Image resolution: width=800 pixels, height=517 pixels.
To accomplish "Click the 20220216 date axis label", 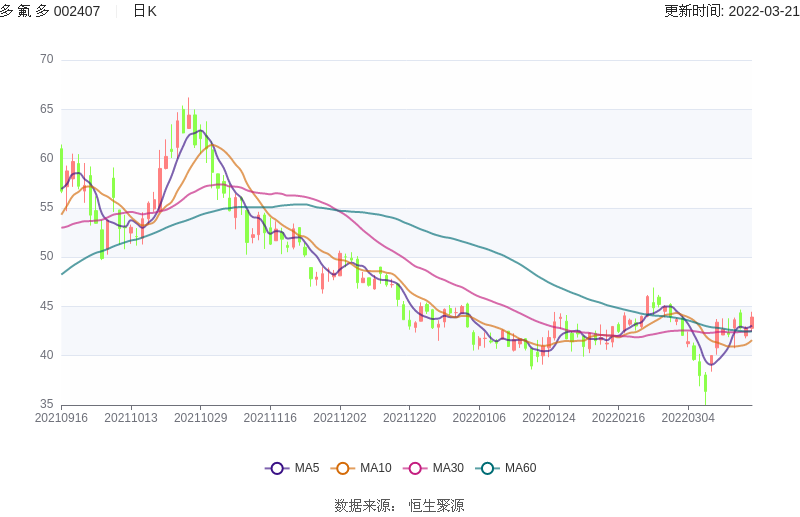I will tap(619, 418).
